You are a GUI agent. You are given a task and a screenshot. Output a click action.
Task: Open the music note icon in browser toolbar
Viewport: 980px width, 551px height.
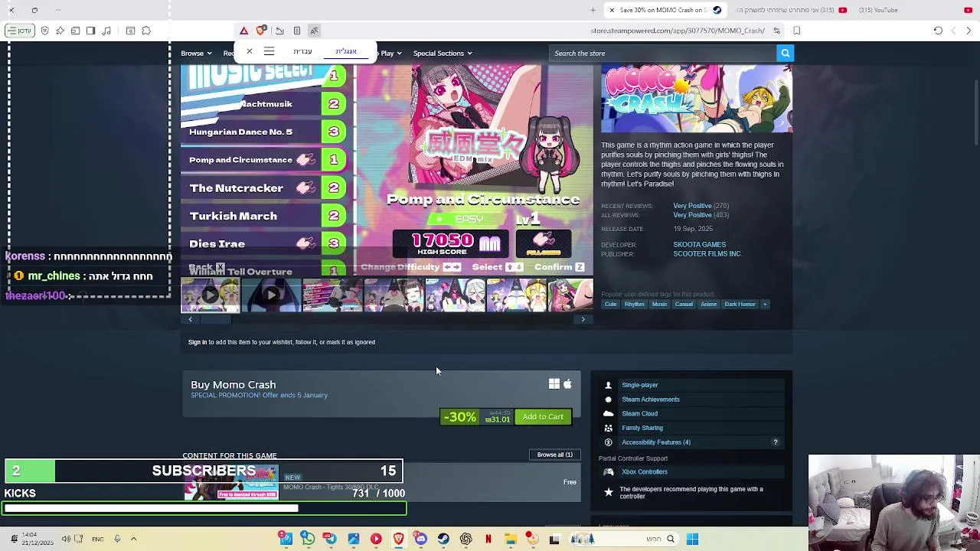coord(106,31)
